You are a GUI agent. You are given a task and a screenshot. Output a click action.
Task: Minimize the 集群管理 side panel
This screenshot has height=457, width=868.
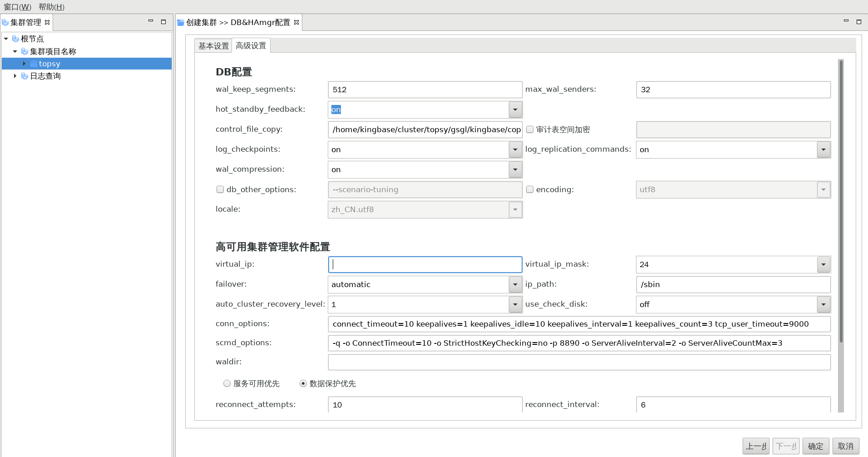(151, 21)
